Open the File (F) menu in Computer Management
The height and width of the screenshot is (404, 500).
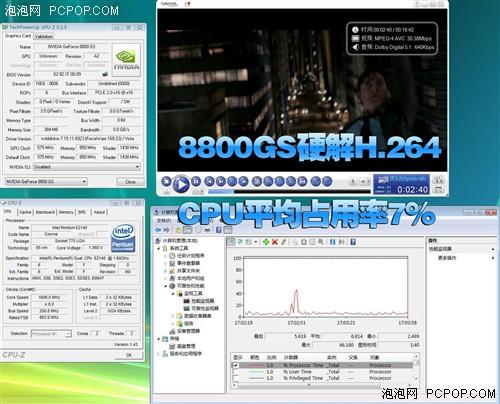coord(164,221)
